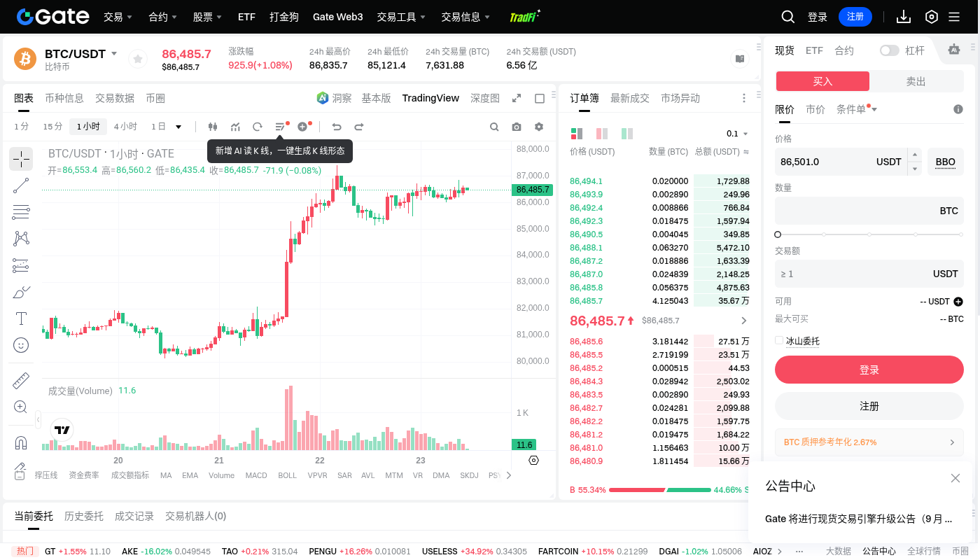The width and height of the screenshot is (980, 560).
Task: Open the search icon in top navigation
Action: [788, 17]
